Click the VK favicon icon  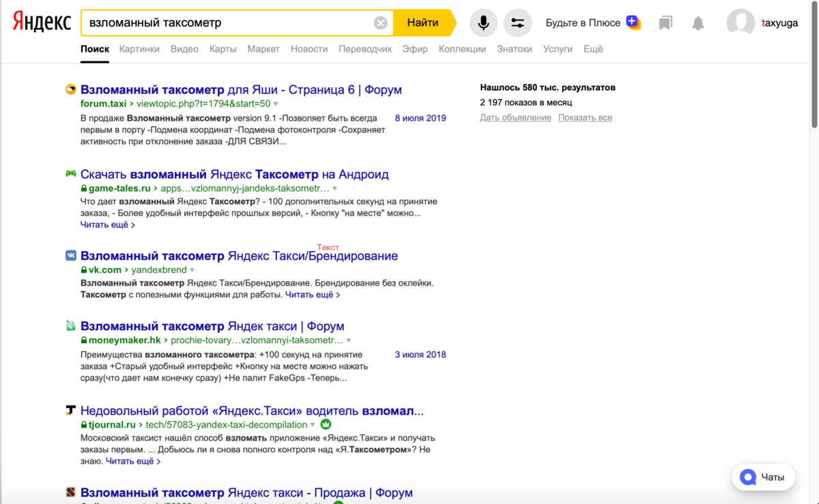70,256
